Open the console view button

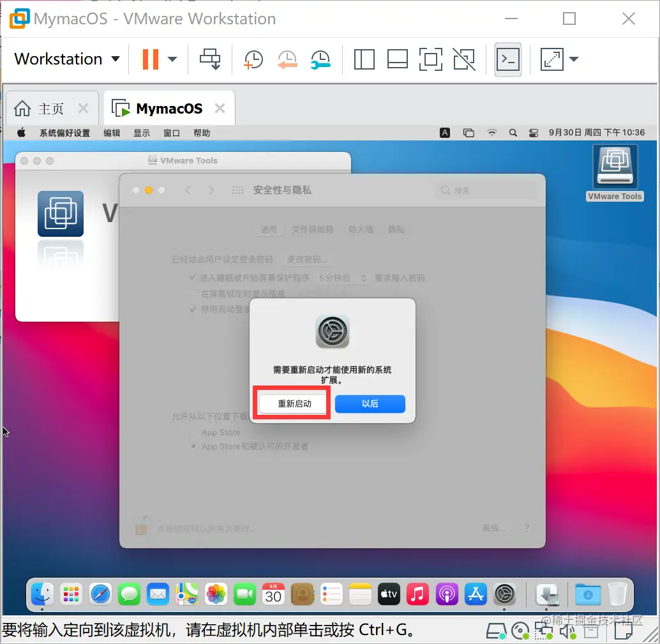507,59
